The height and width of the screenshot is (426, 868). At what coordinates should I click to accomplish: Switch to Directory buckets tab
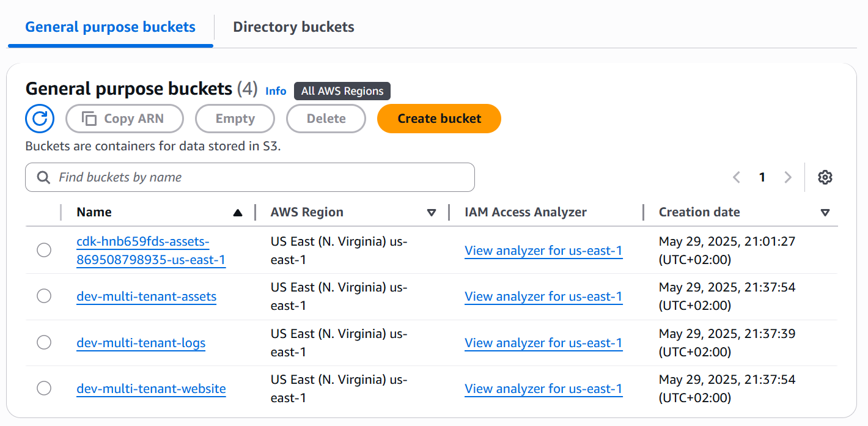293,27
